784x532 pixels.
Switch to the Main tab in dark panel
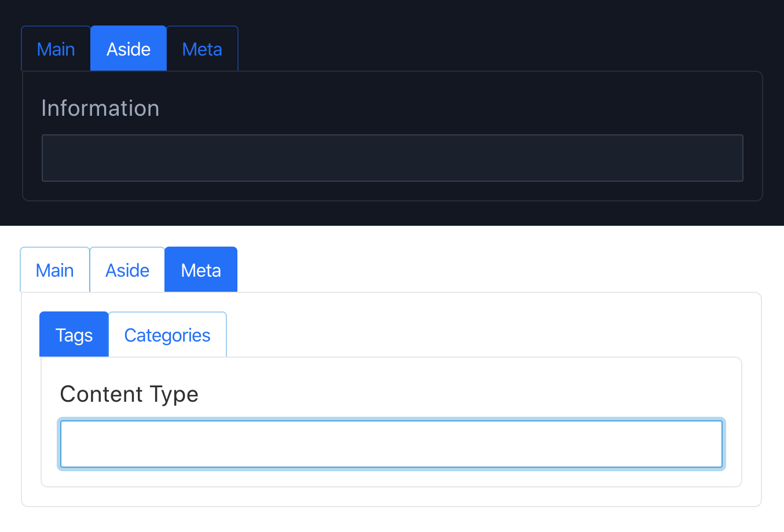[56, 49]
